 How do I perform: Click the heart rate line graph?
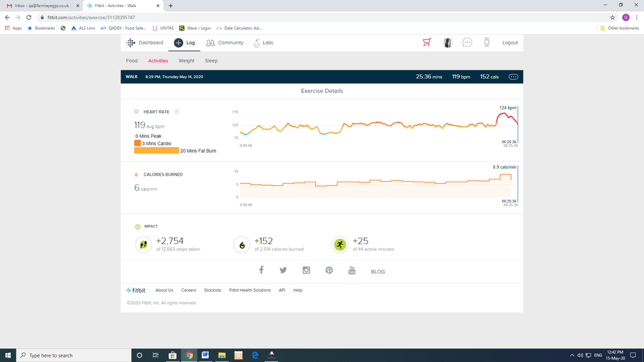(x=378, y=125)
